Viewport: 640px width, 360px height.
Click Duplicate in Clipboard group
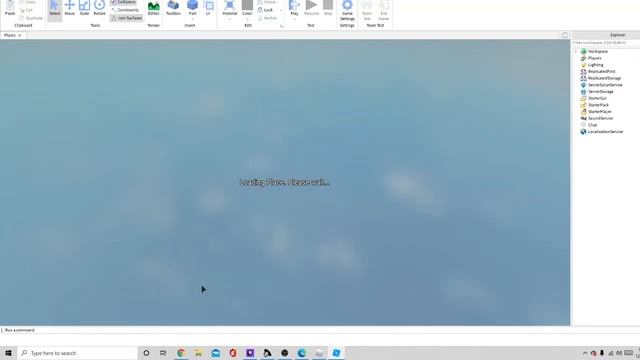pyautogui.click(x=31, y=18)
